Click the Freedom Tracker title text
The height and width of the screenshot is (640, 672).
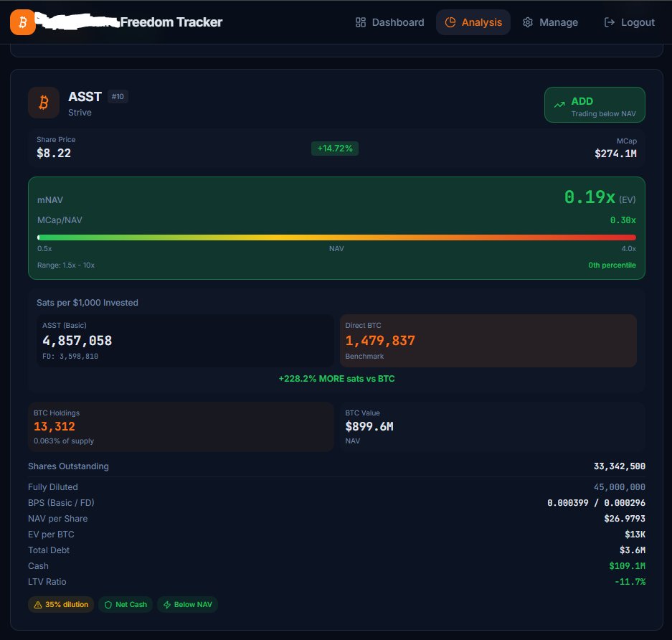171,22
